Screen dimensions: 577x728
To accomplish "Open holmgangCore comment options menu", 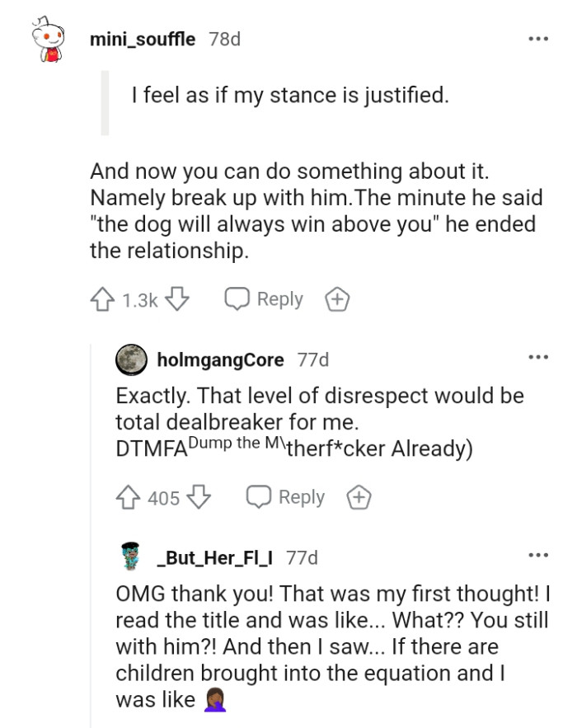I will pos(537,359).
